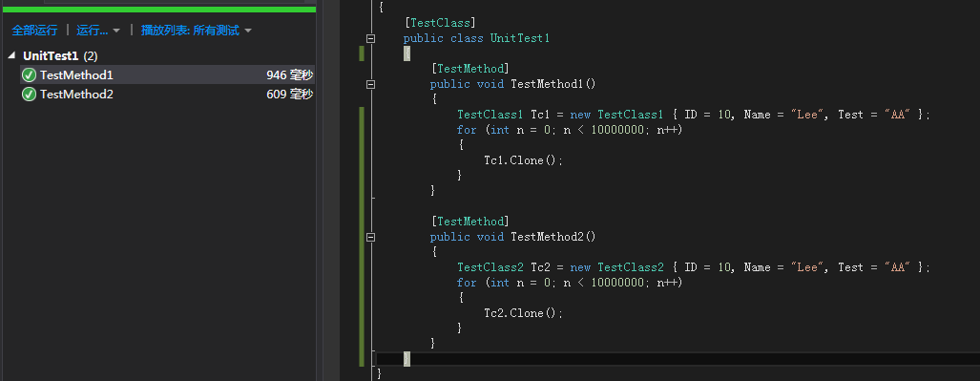The height and width of the screenshot is (381, 980).
Task: Collapse the UnitTest1 group in the test list
Action: pos(12,55)
